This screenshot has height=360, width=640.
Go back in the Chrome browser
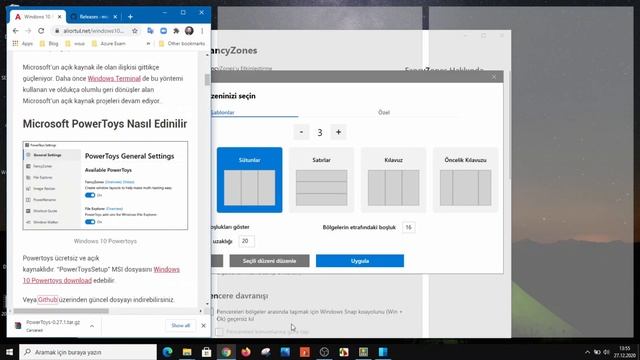pos(16,31)
